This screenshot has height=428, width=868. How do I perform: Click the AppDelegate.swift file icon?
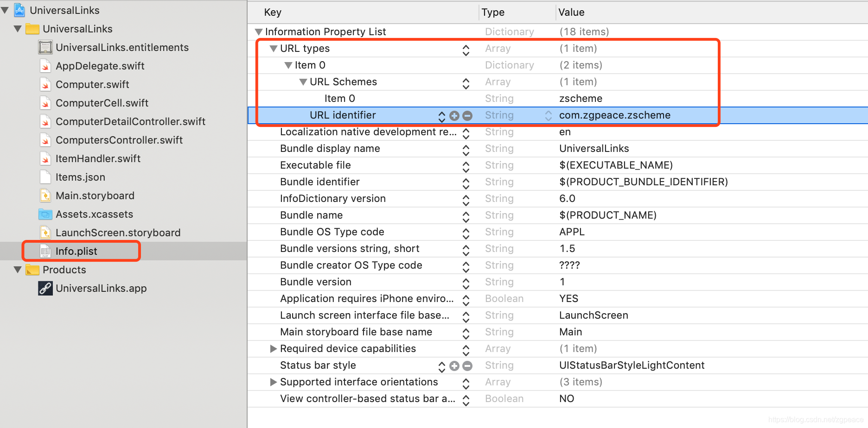pos(45,66)
